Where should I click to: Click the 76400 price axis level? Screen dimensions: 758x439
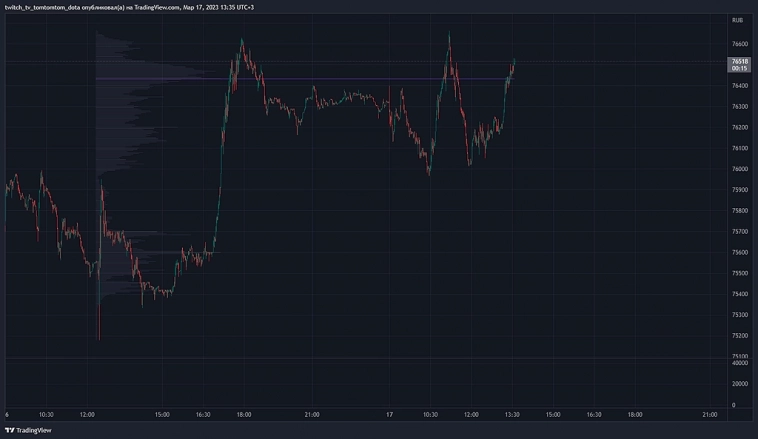740,86
